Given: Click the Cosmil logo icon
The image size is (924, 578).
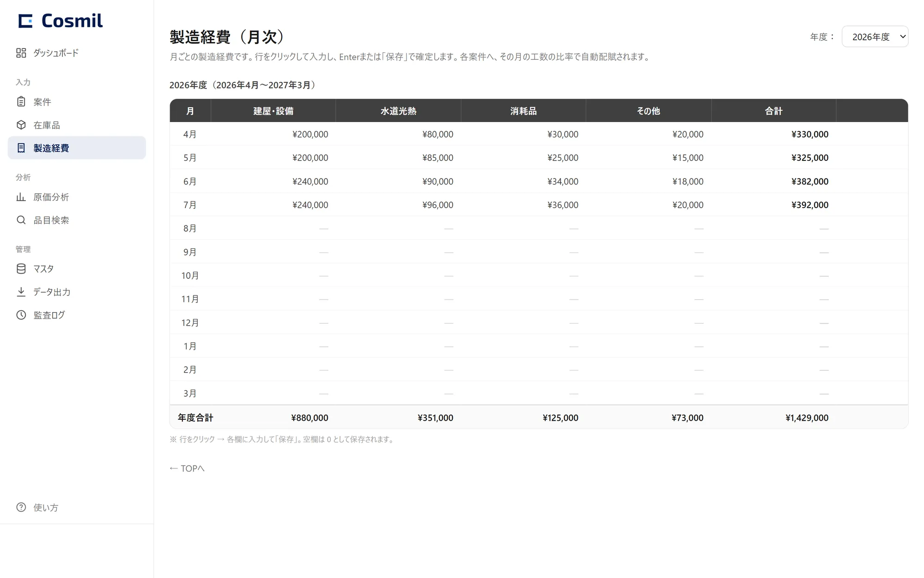Looking at the screenshot, I should point(25,21).
